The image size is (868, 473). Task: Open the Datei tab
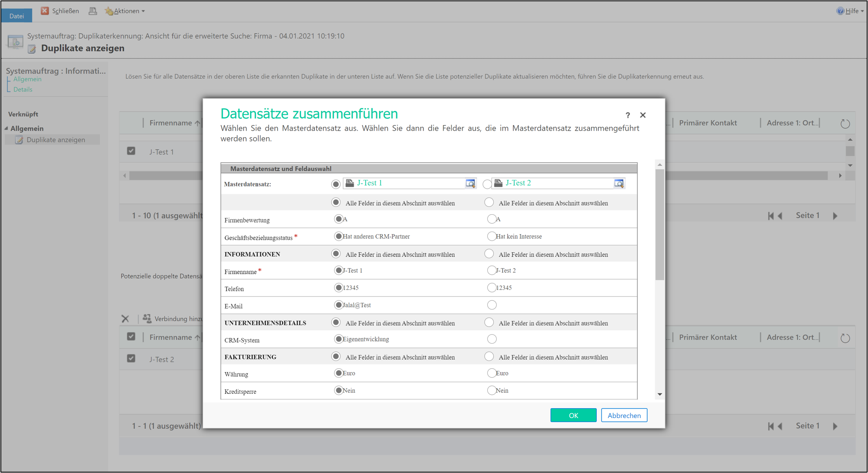pyautogui.click(x=16, y=16)
